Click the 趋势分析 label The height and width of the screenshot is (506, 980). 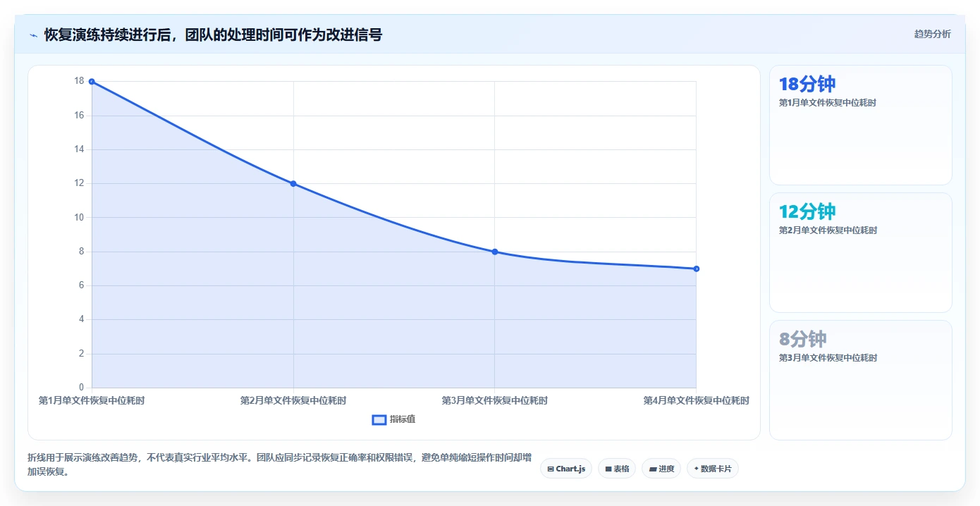tap(932, 34)
